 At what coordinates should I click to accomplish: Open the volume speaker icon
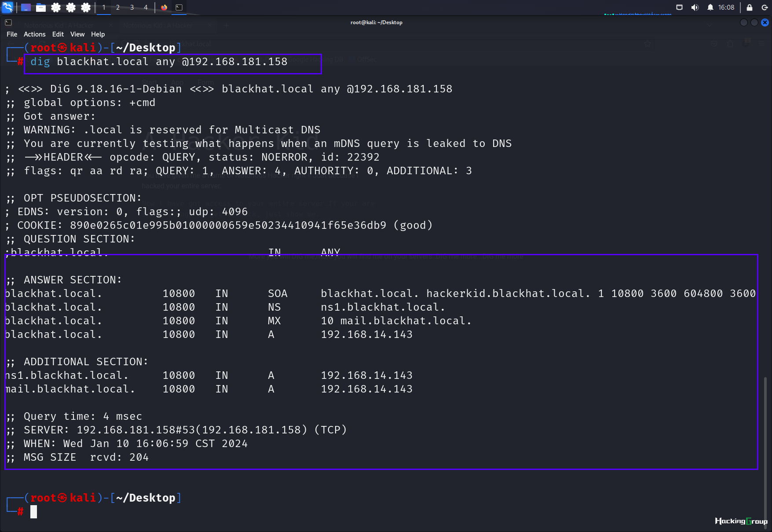pyautogui.click(x=695, y=7)
